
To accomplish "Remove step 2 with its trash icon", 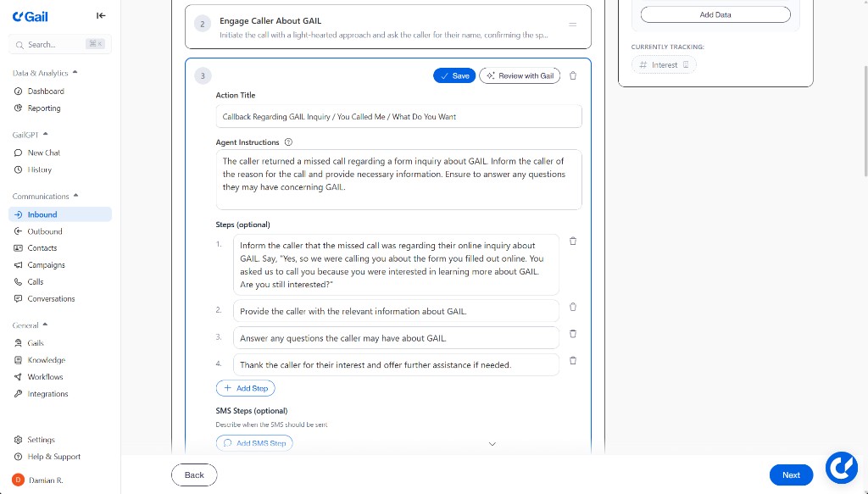I will [573, 307].
